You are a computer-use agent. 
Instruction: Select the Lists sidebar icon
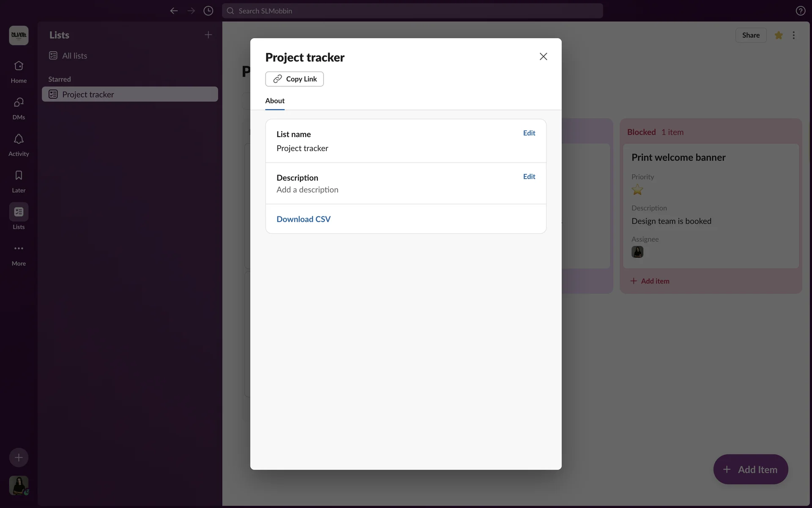[19, 212]
